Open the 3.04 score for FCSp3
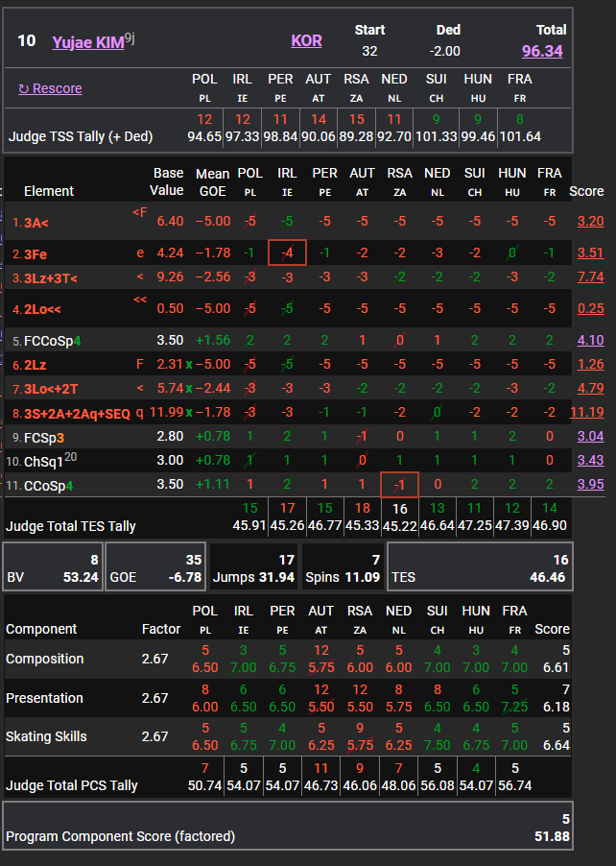The image size is (616, 866). pos(590,437)
